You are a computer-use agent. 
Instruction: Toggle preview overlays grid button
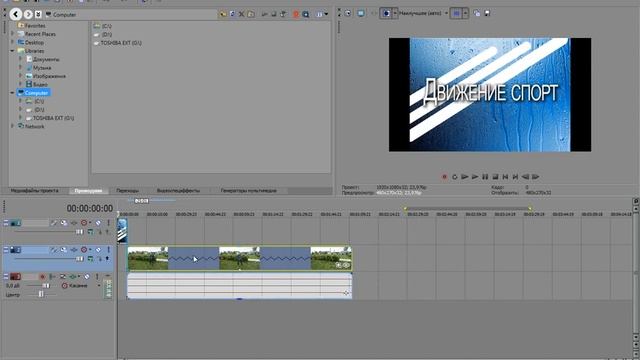click(456, 13)
